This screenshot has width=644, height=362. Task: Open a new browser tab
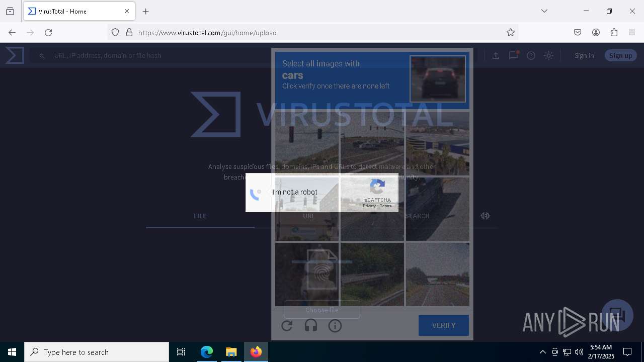pos(146,11)
